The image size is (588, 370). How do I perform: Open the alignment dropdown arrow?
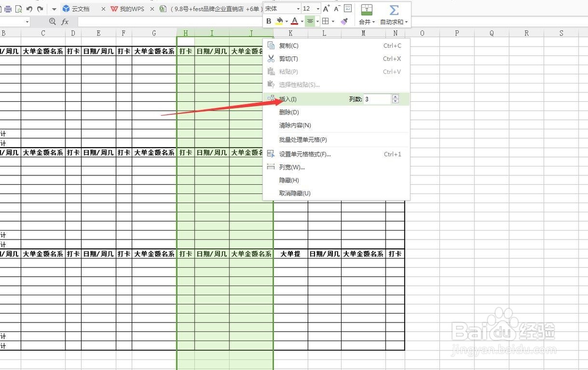click(x=318, y=22)
